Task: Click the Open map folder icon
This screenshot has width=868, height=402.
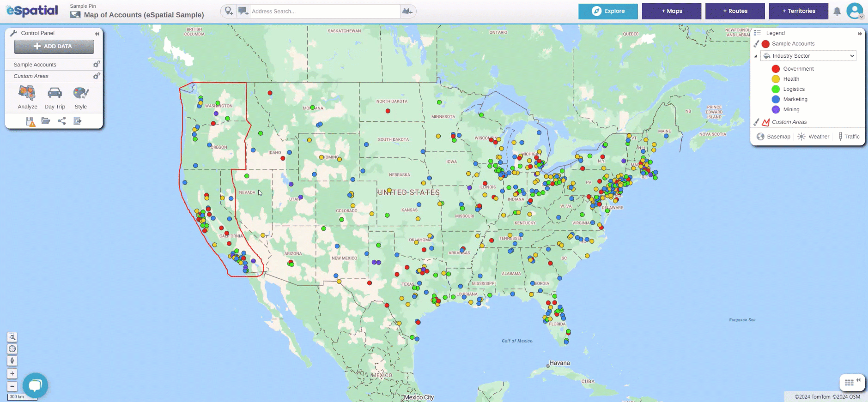Action: pyautogui.click(x=45, y=121)
